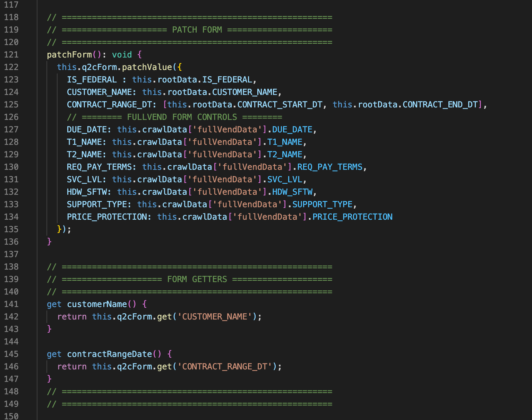Click the PATCH FORM comment header
This screenshot has height=420, width=532.
click(197, 30)
